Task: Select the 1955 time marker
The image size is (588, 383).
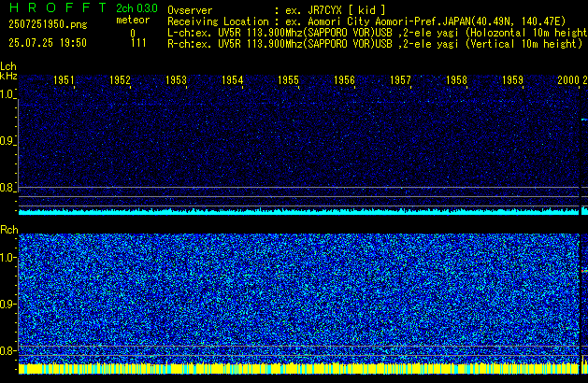Action: (x=288, y=80)
